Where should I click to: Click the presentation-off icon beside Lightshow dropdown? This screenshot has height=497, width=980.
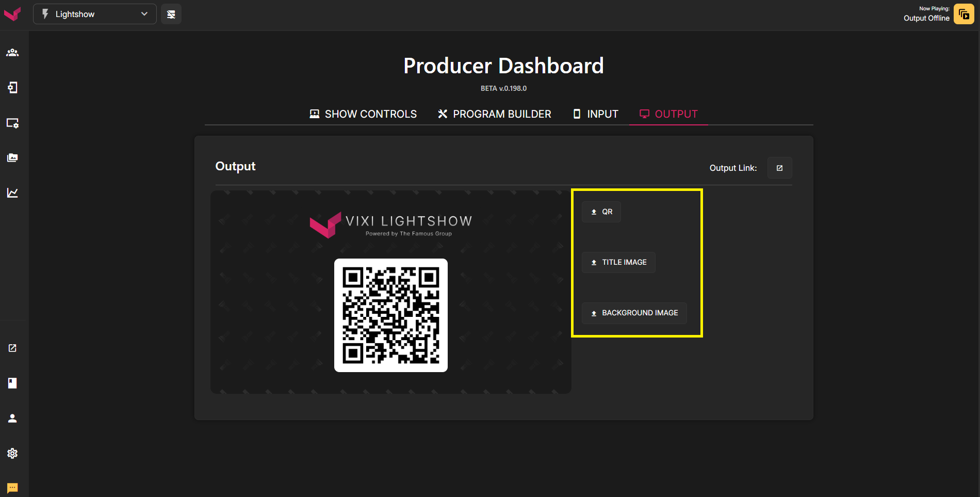point(171,14)
